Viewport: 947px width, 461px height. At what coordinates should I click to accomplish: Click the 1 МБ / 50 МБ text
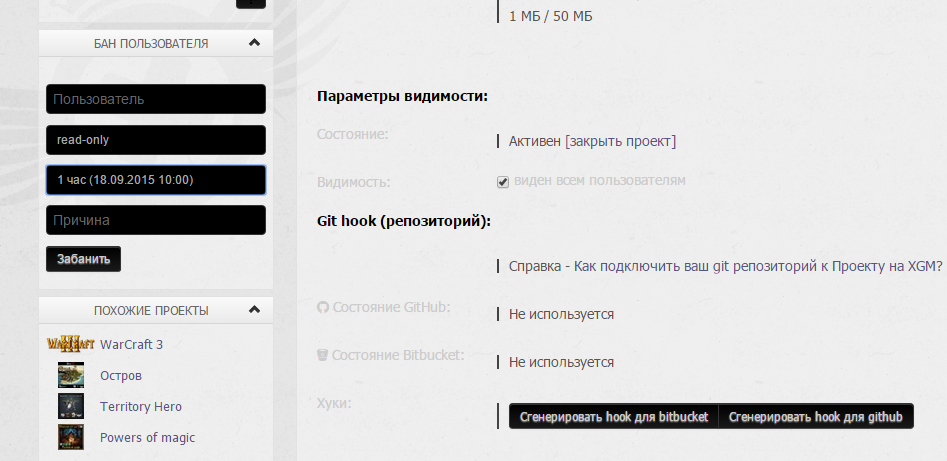click(551, 16)
